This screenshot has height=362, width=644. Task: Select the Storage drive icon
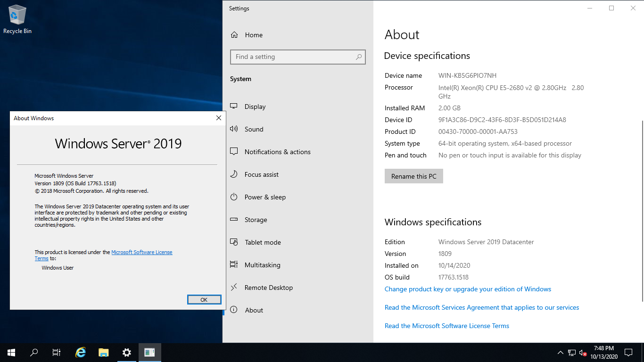(x=234, y=220)
